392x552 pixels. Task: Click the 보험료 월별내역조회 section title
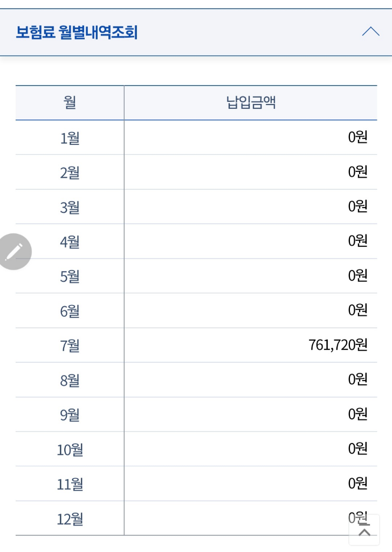pyautogui.click(x=77, y=32)
